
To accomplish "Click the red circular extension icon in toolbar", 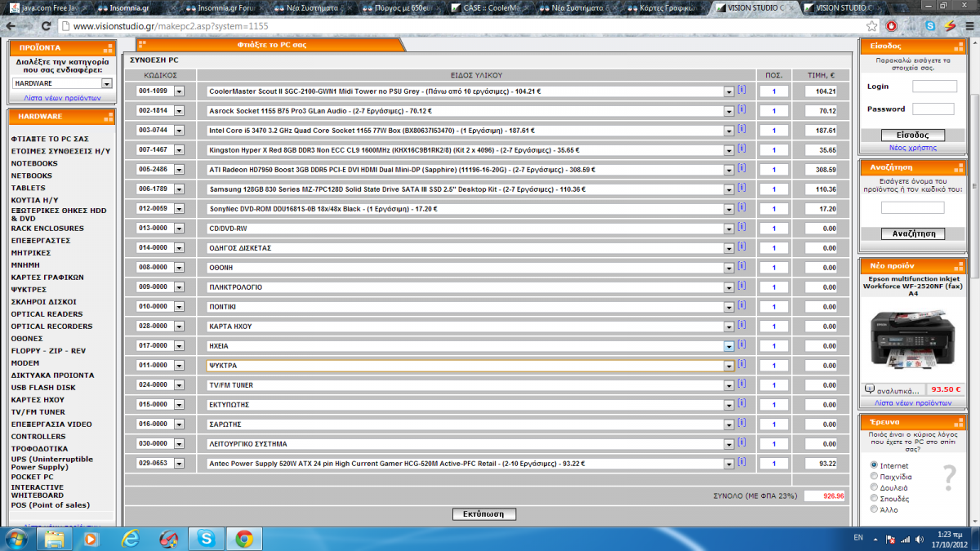I will 892,26.
